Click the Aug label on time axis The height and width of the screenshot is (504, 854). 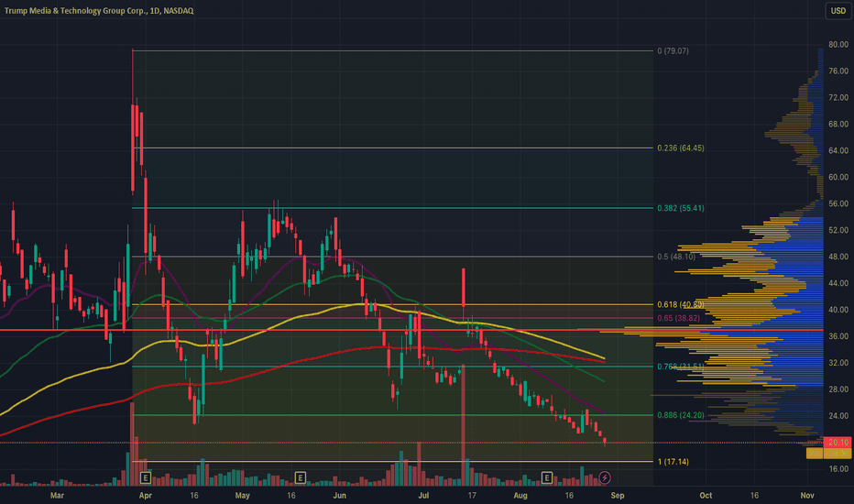point(520,495)
